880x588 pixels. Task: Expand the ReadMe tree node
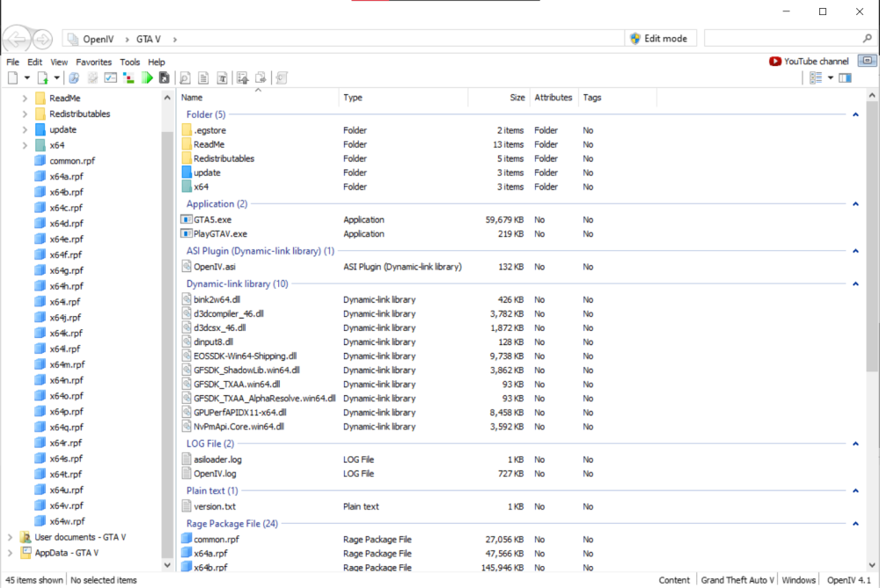25,99
